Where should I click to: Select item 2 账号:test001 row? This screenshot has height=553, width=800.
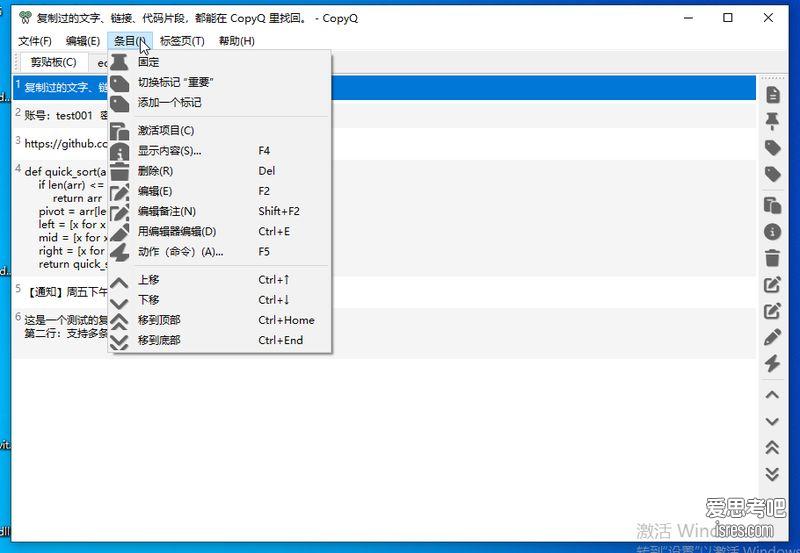[384, 115]
